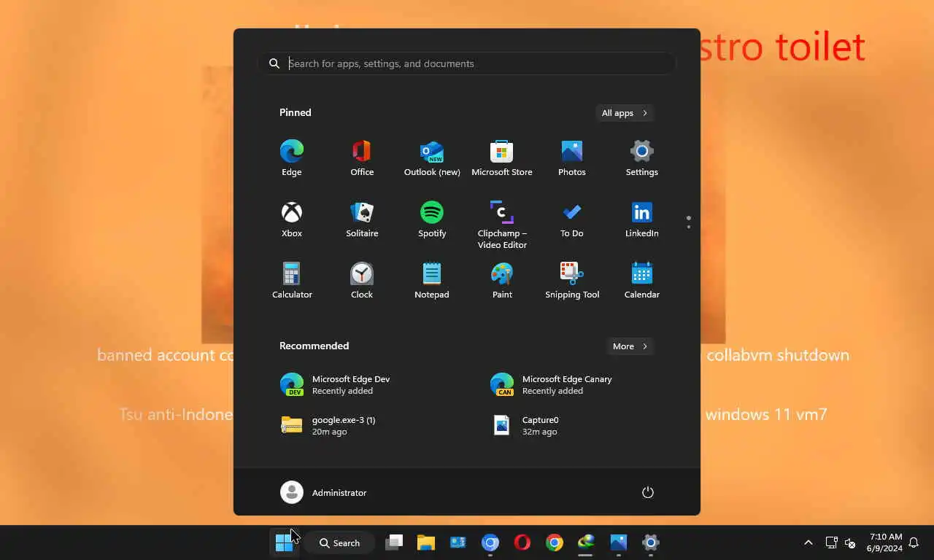Open File Explorer from taskbar
Screen dimensions: 934x560
(x=426, y=542)
